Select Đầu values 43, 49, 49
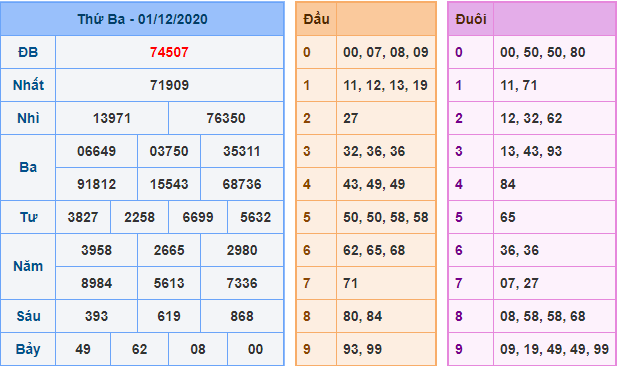This screenshot has height=366, width=617. (374, 185)
